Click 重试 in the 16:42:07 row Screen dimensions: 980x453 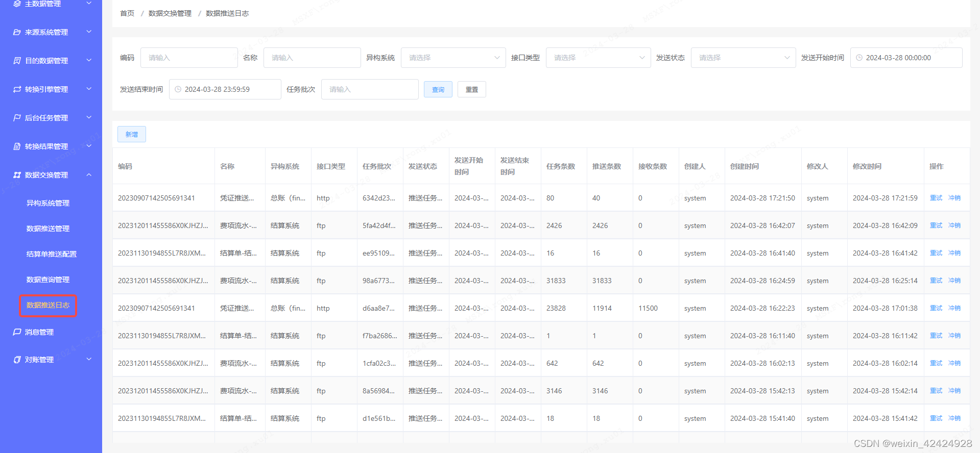point(936,225)
